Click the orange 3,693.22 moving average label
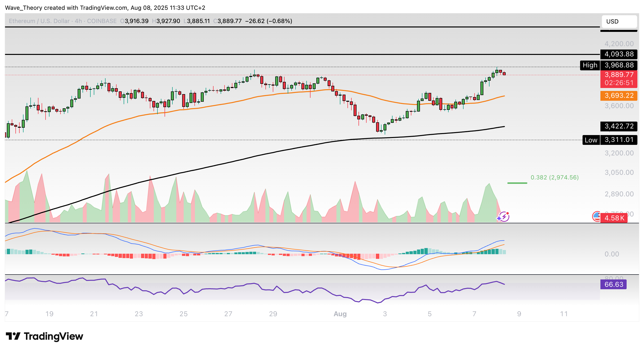644x351 pixels. pyautogui.click(x=619, y=96)
